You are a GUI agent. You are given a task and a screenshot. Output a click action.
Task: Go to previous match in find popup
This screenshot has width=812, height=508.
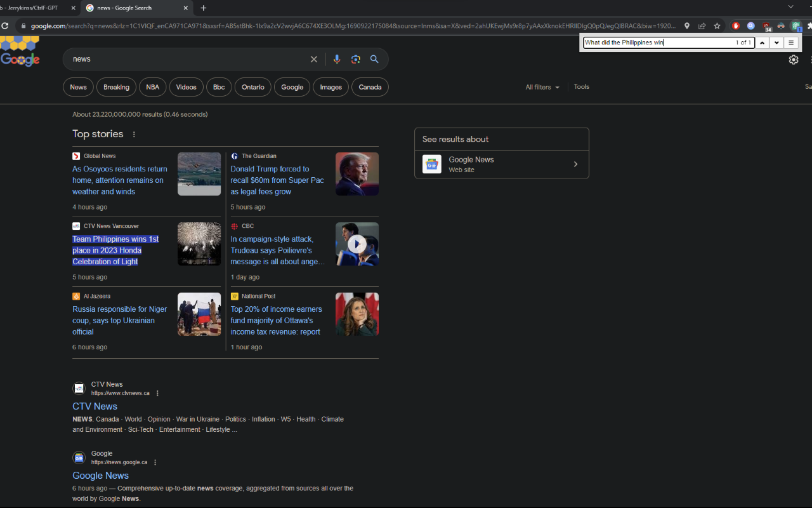(762, 43)
